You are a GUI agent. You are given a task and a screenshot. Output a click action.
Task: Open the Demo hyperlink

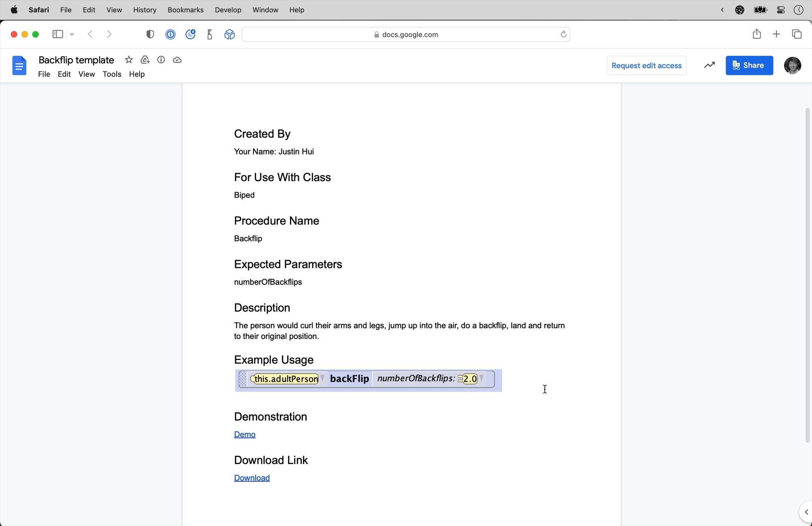coord(245,434)
